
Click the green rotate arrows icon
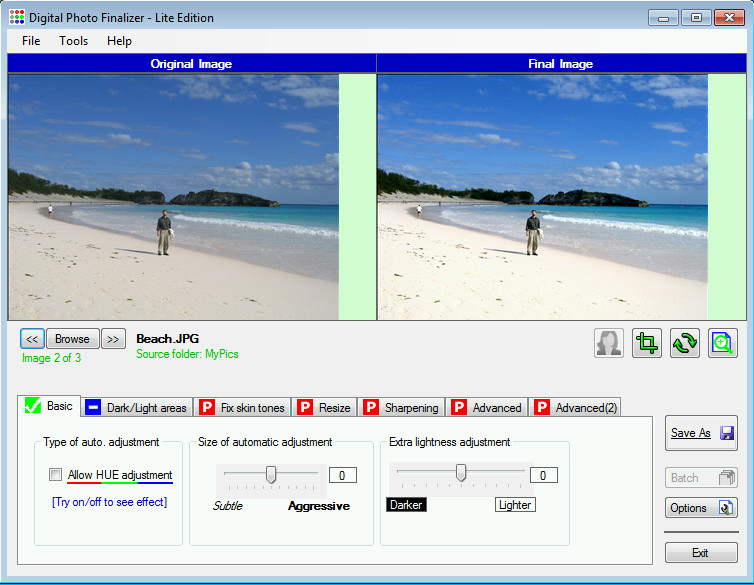click(685, 343)
